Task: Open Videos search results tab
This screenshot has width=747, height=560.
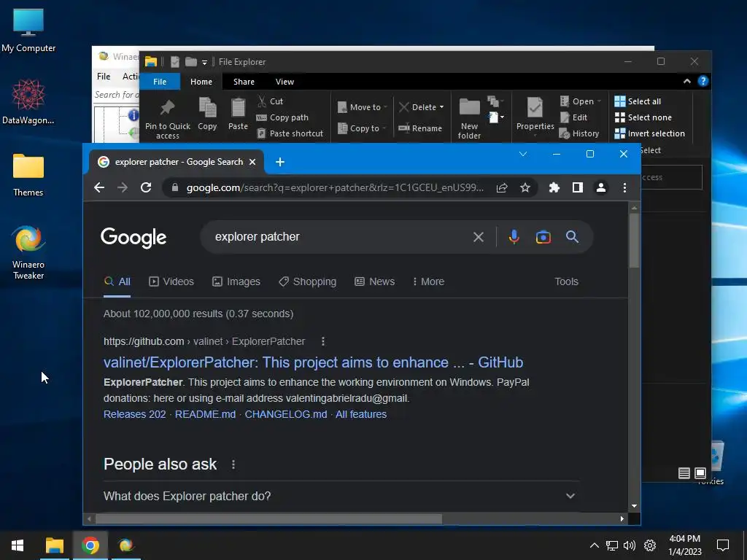Action: (171, 281)
